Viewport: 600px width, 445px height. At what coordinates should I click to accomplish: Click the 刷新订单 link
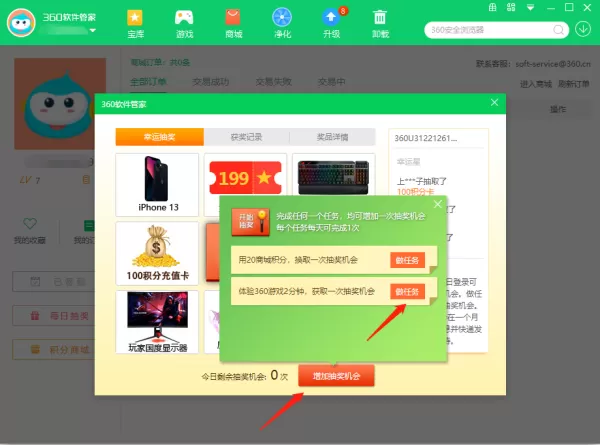pos(573,84)
